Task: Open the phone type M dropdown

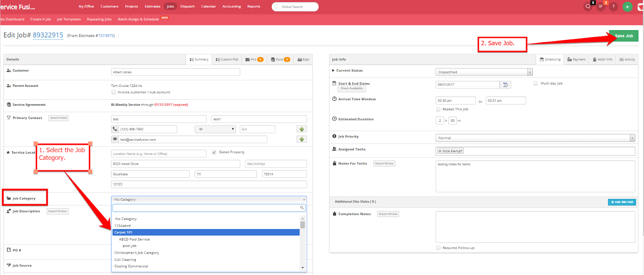Action: coord(215,129)
